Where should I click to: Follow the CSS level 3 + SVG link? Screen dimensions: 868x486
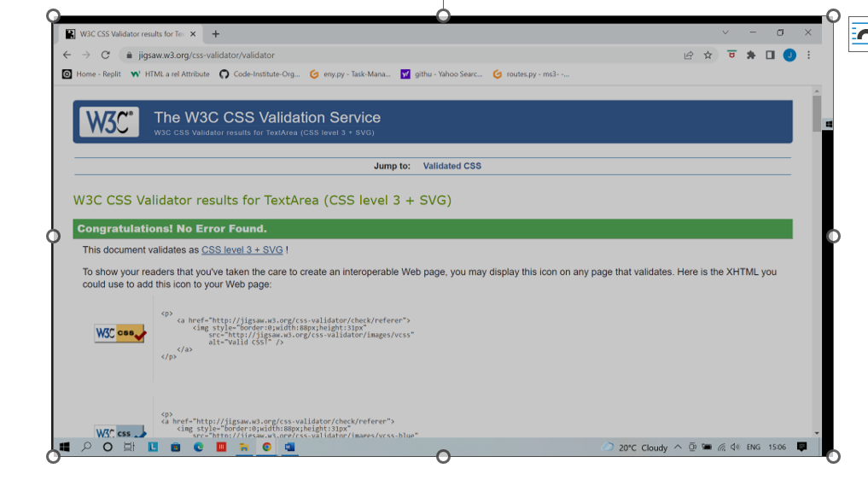point(242,250)
